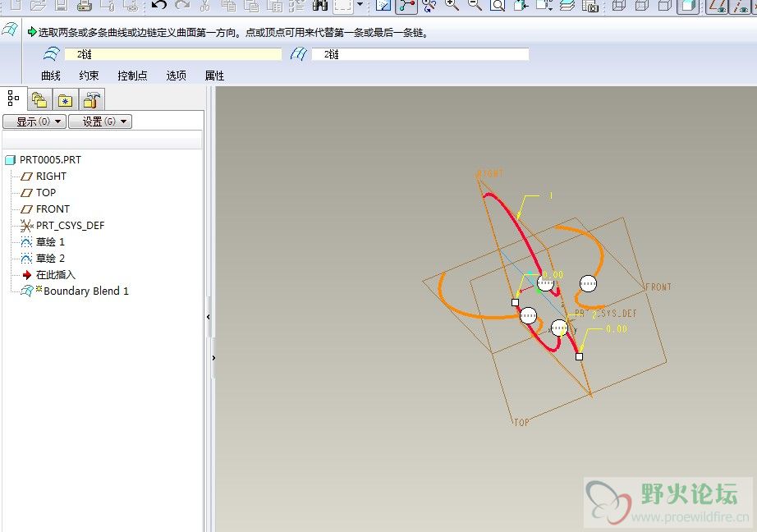Save the model with the disk icon
This screenshot has width=757, height=532.
pos(62,5)
